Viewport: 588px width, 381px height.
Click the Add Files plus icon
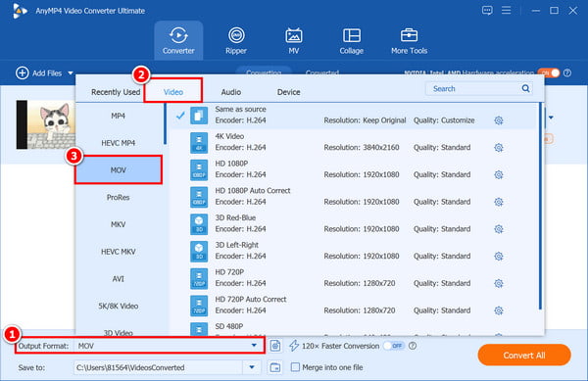pyautogui.click(x=23, y=73)
